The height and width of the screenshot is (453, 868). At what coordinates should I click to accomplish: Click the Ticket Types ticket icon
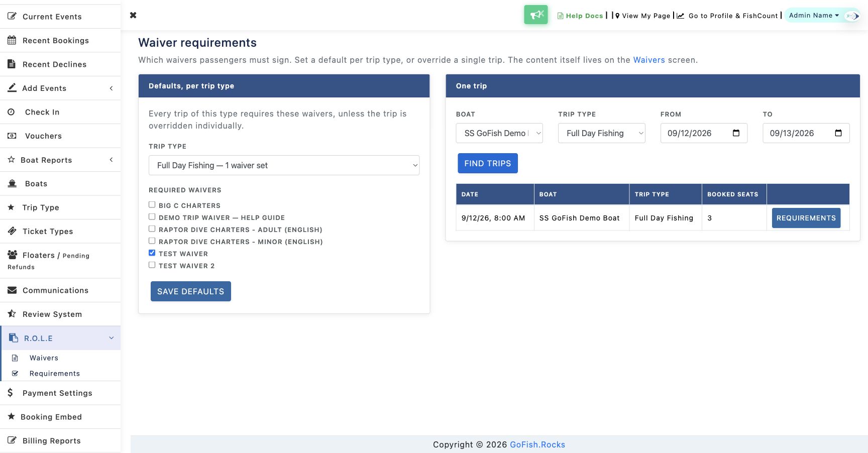tap(12, 231)
